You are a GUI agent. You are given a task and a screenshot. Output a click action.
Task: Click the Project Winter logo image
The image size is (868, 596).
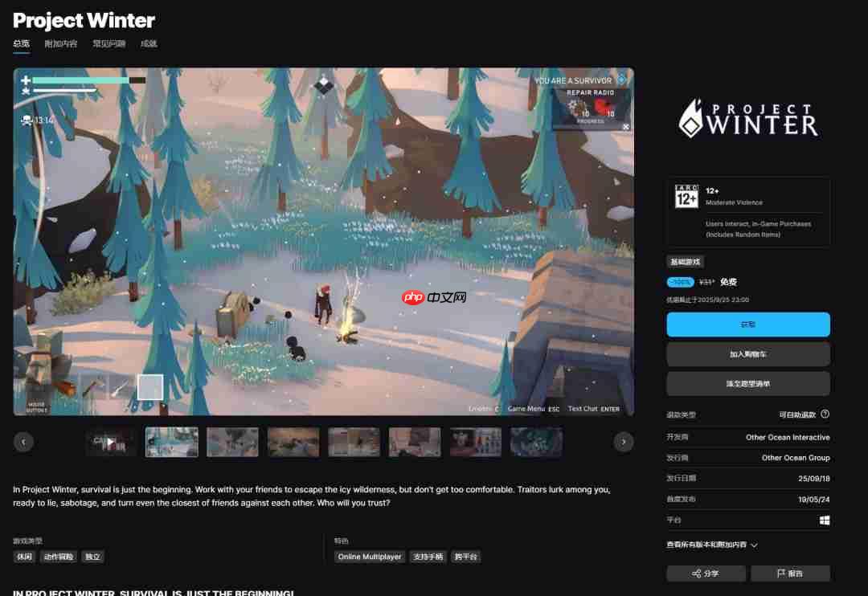click(x=747, y=119)
